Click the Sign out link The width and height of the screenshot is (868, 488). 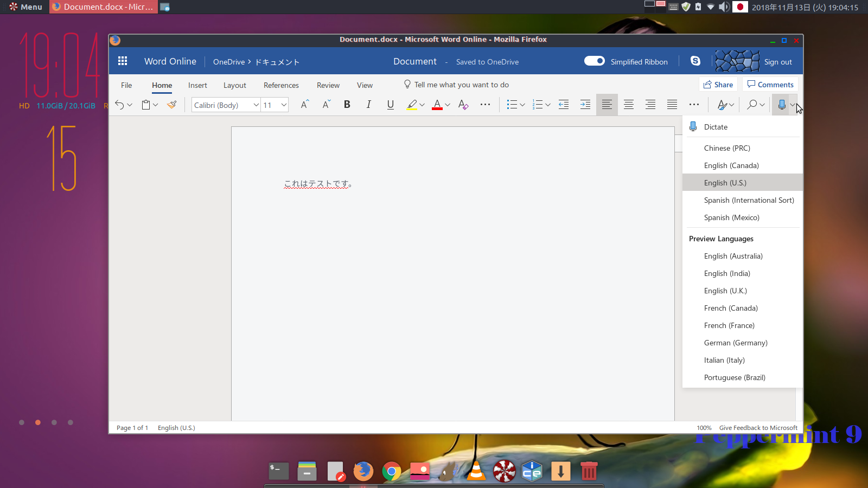(778, 62)
